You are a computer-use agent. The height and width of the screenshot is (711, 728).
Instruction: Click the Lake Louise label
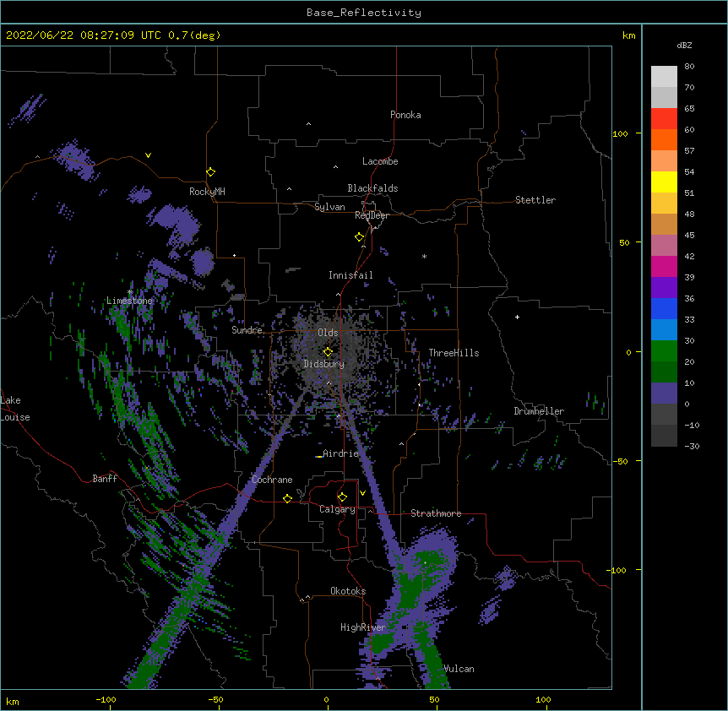pyautogui.click(x=15, y=409)
